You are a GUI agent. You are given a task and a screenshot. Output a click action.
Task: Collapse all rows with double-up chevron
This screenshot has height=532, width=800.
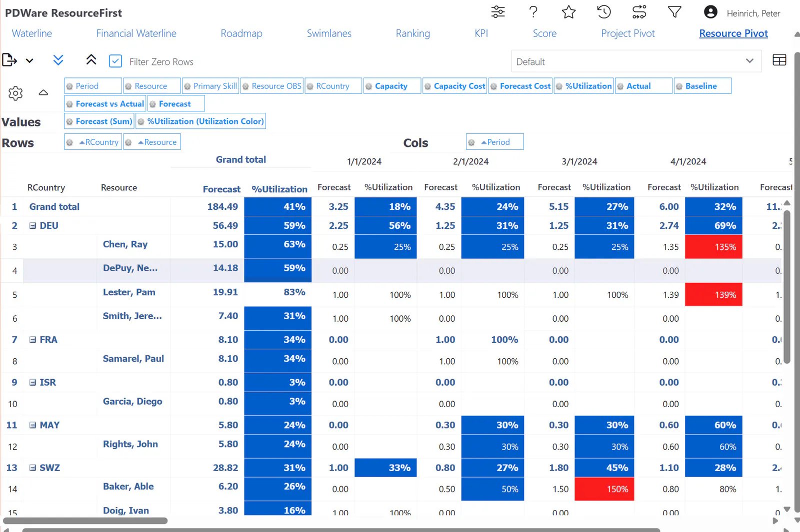point(91,60)
